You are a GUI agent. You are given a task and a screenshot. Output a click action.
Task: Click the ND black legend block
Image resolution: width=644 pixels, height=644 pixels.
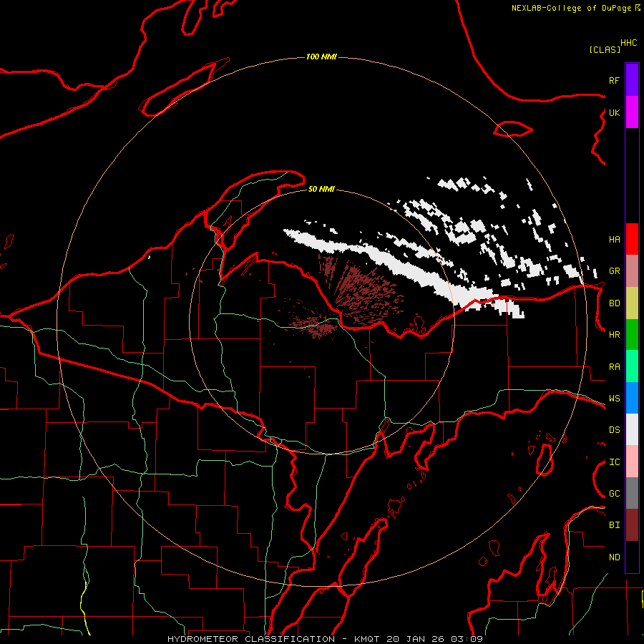tap(632, 557)
